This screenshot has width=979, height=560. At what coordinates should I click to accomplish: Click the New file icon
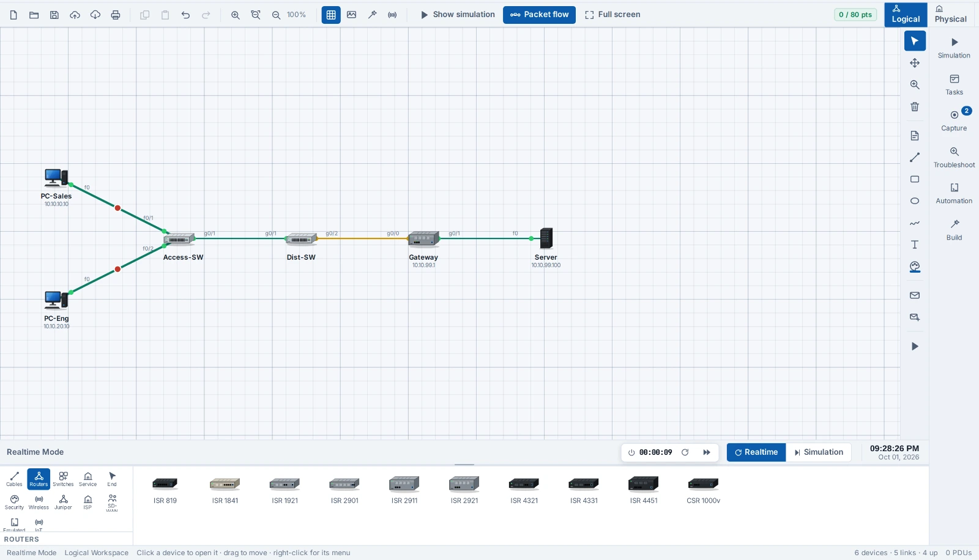tap(13, 15)
